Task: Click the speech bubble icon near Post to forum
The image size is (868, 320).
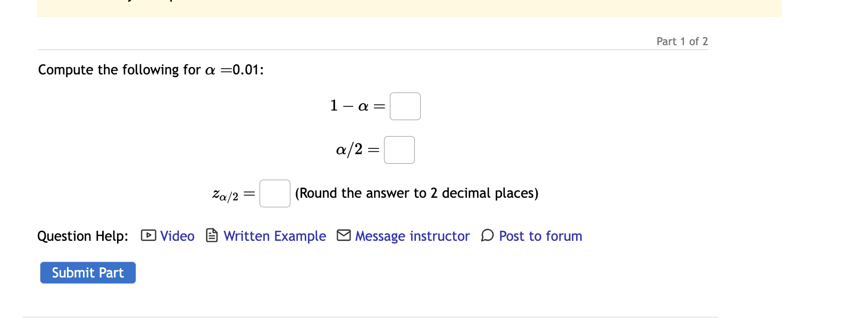Action: point(487,235)
